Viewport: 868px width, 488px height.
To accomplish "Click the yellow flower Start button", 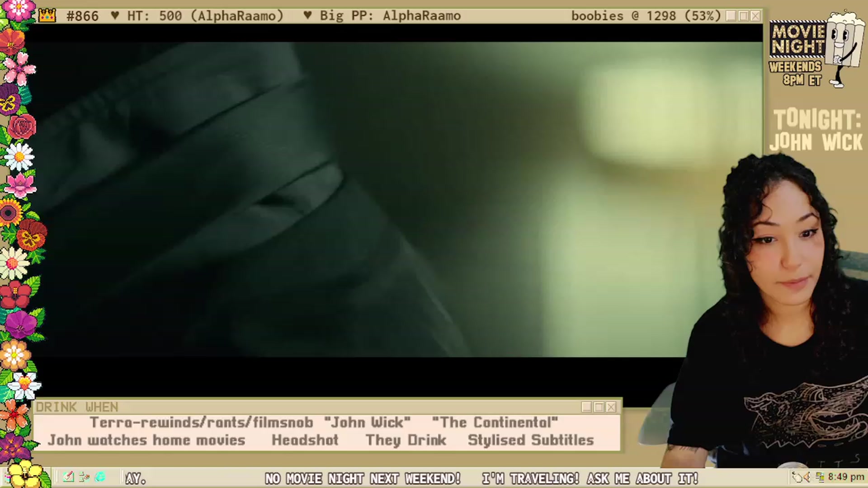I will pyautogui.click(x=25, y=474).
